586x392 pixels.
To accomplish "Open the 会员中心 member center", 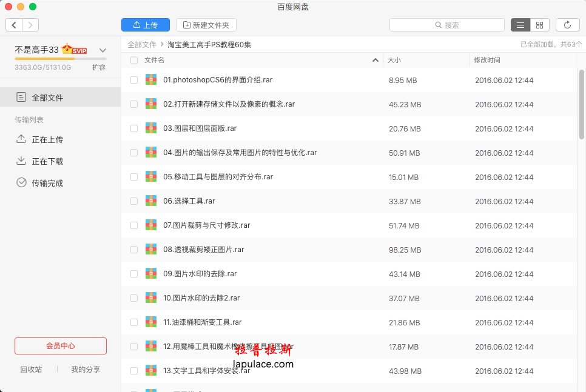I will pyautogui.click(x=61, y=346).
